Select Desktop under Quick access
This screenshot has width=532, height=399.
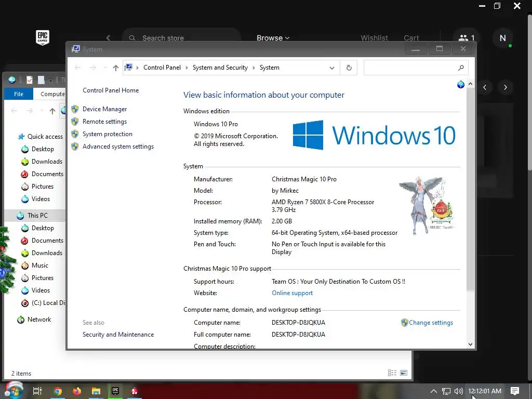pyautogui.click(x=43, y=149)
